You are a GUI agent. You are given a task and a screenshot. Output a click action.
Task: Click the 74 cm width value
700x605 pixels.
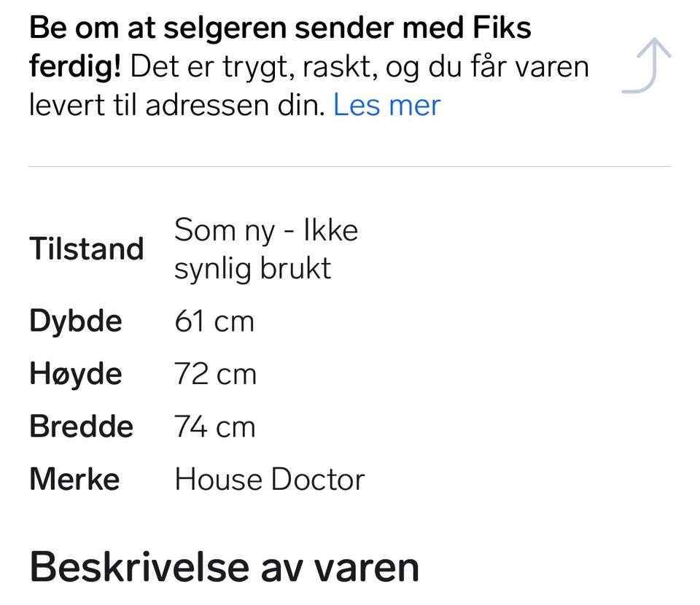pos(214,427)
